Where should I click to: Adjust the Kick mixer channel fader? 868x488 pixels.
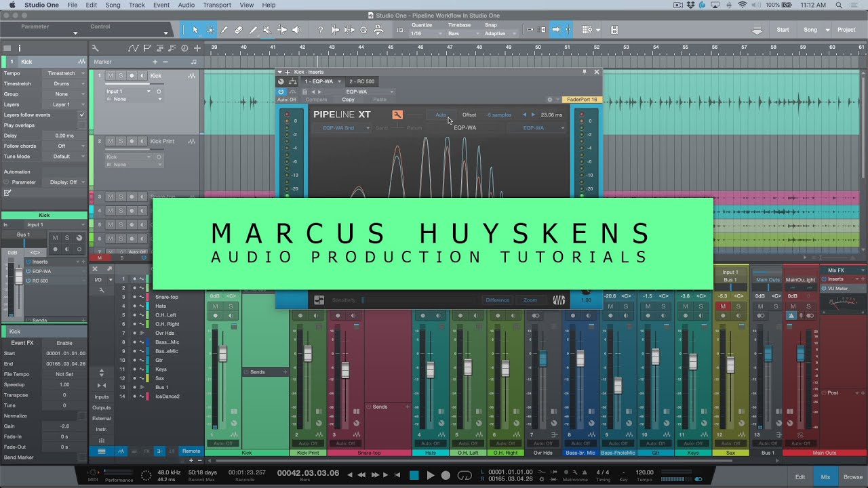222,354
